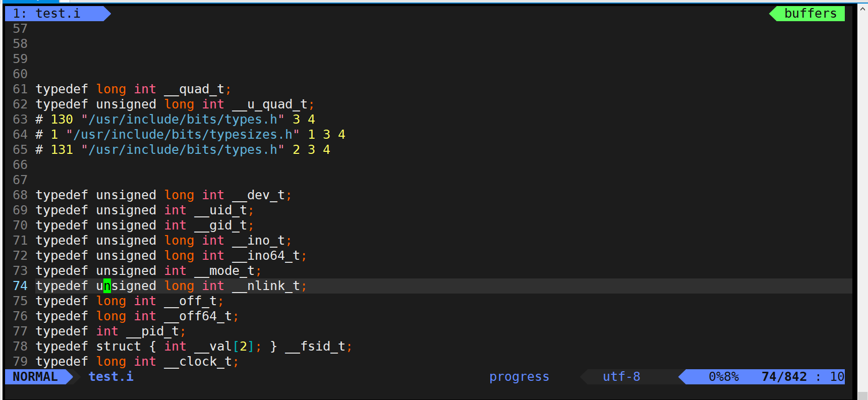Click '"/usr/include/bits/types.h"' on line 63
The height and width of the screenshot is (400, 868).
183,120
